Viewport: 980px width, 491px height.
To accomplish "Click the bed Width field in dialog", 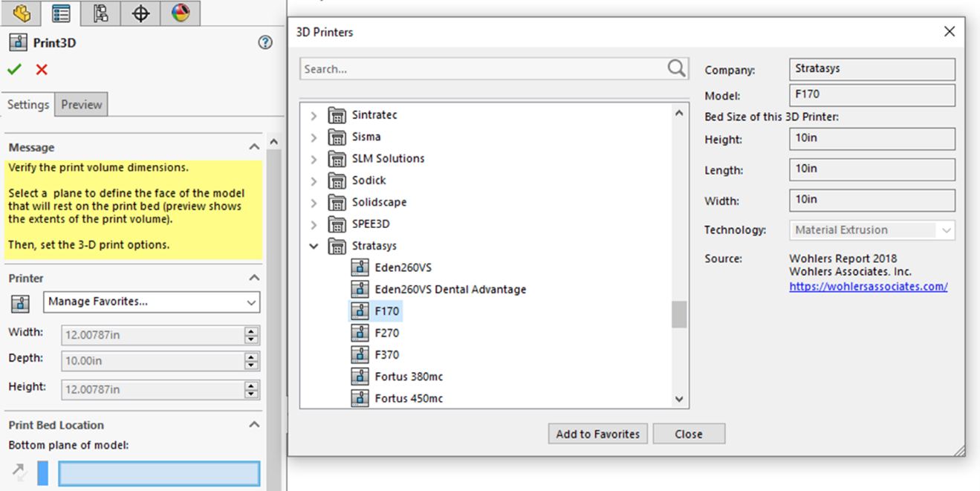I will (872, 200).
